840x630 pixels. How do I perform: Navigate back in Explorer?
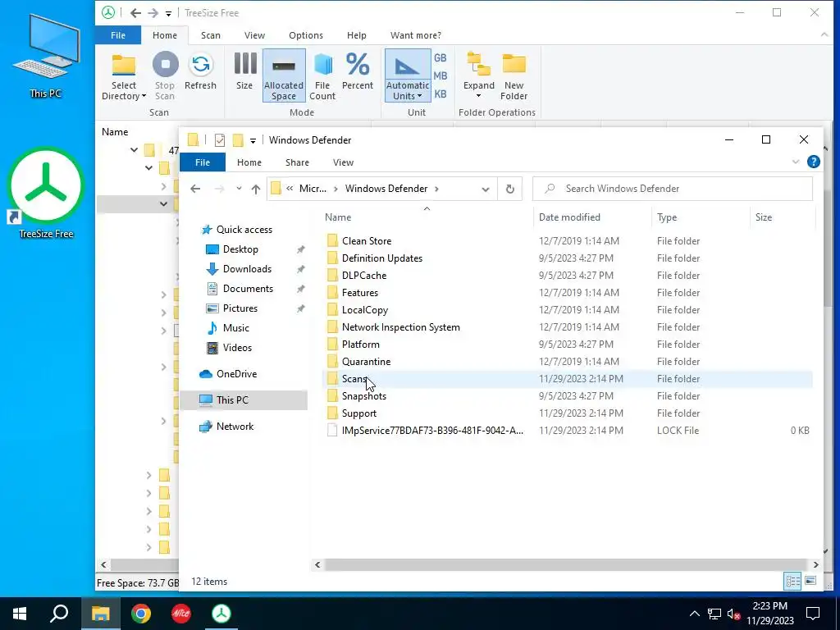(x=195, y=189)
